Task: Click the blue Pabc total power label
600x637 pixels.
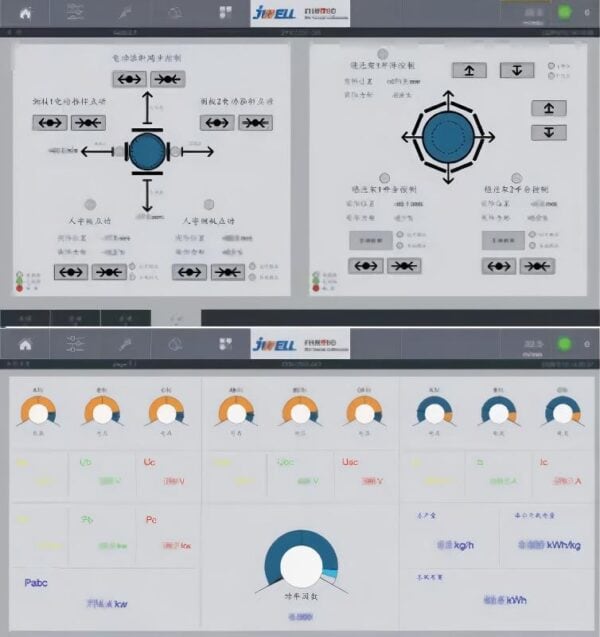Action: click(x=36, y=583)
